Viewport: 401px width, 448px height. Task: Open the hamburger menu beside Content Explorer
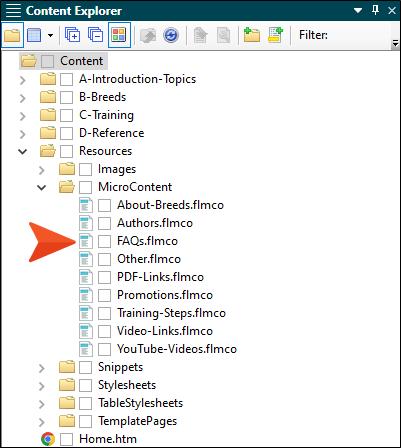pyautogui.click(x=13, y=11)
